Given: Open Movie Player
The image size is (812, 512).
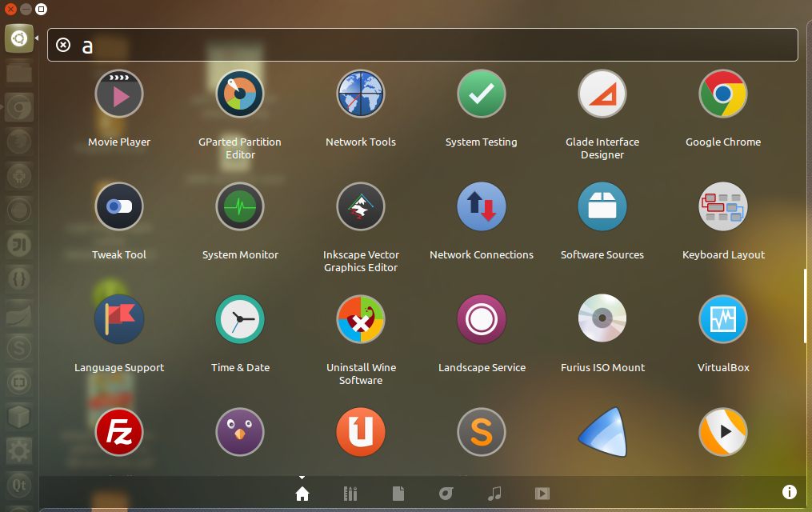Looking at the screenshot, I should (118, 93).
